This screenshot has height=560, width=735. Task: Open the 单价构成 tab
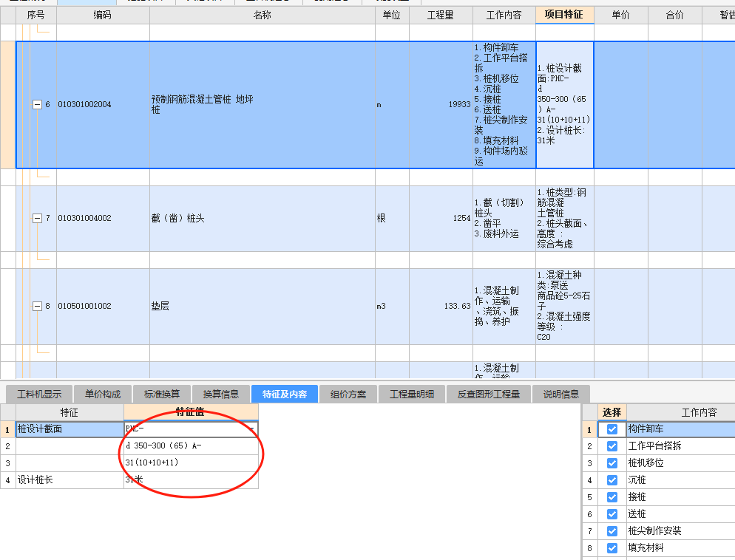click(103, 395)
